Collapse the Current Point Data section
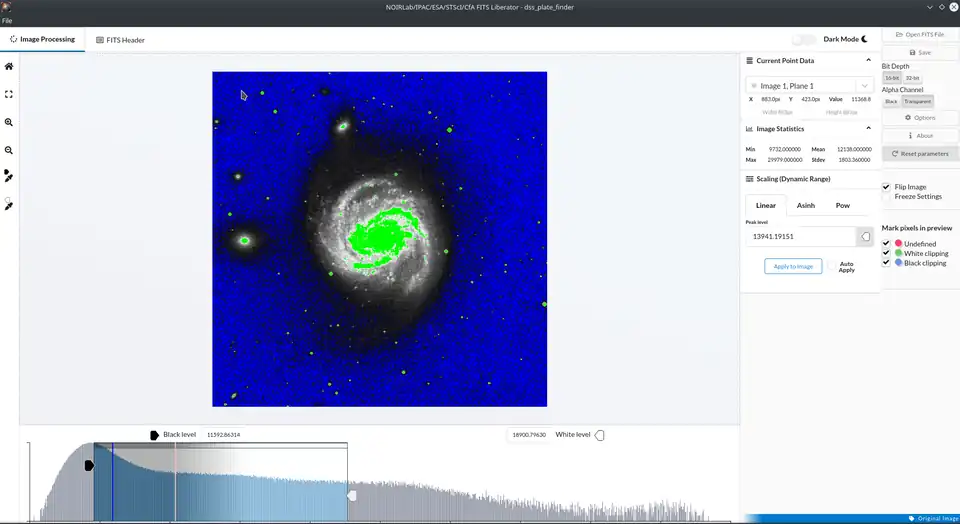The width and height of the screenshot is (960, 524). [x=867, y=61]
